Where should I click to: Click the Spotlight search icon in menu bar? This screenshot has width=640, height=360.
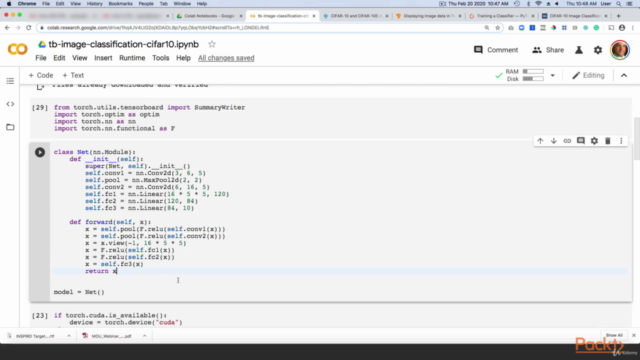[619, 4]
